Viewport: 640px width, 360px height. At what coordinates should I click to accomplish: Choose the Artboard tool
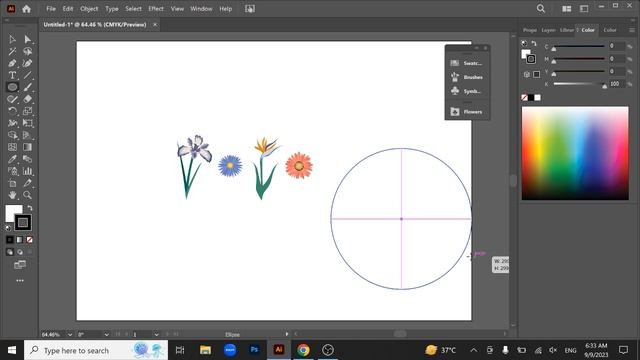[x=12, y=183]
